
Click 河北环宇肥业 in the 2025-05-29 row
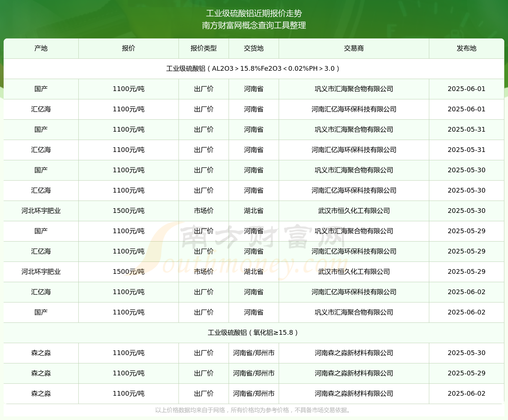(x=41, y=272)
